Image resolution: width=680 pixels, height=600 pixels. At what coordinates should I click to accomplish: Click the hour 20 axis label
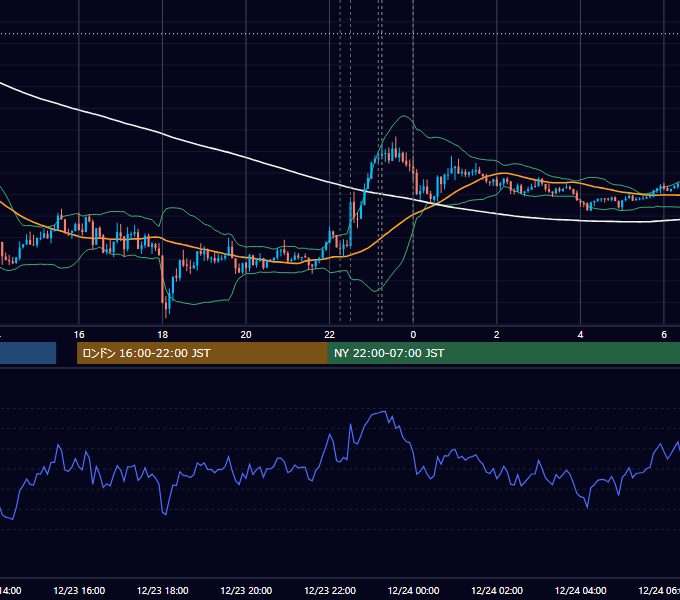pos(246,335)
